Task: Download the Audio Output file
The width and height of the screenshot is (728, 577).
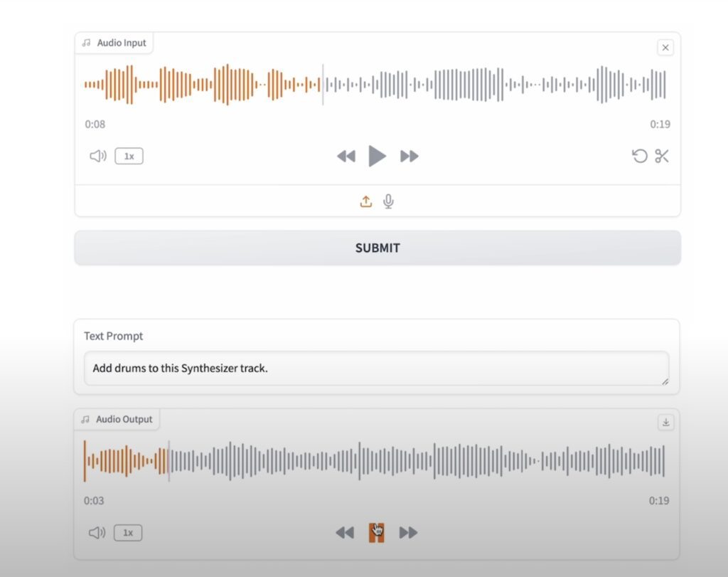Action: (x=665, y=422)
